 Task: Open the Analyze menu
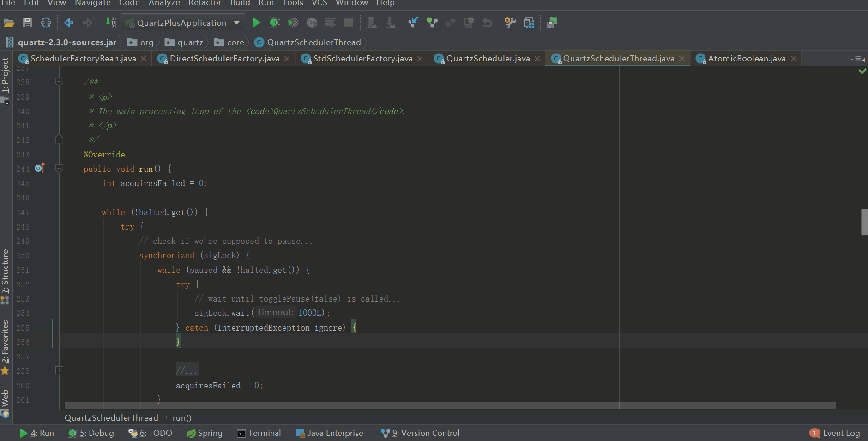pos(164,3)
